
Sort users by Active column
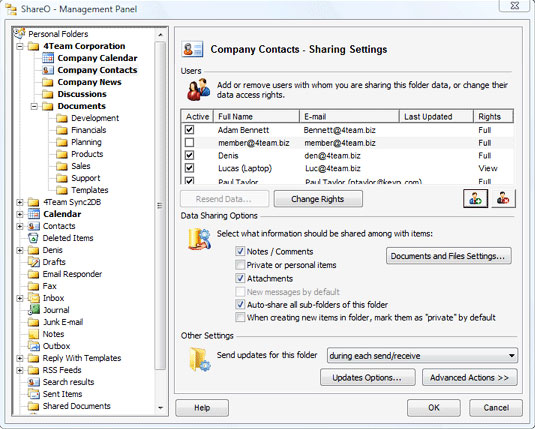197,117
